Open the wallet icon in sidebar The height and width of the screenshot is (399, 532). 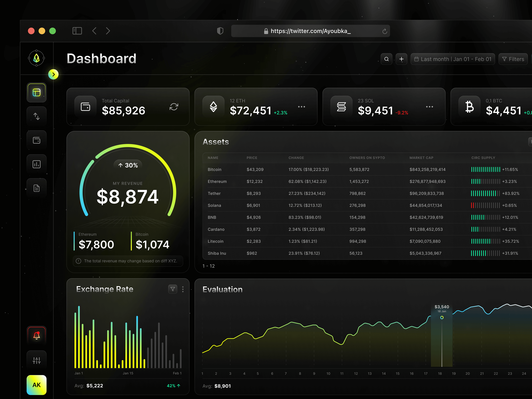(x=37, y=140)
